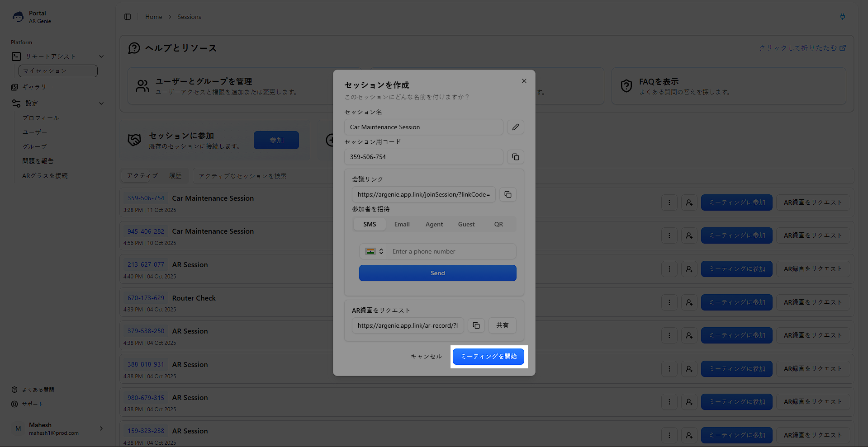Choose the Guest invite tab
Viewport: 868px width, 447px height.
[x=466, y=224]
